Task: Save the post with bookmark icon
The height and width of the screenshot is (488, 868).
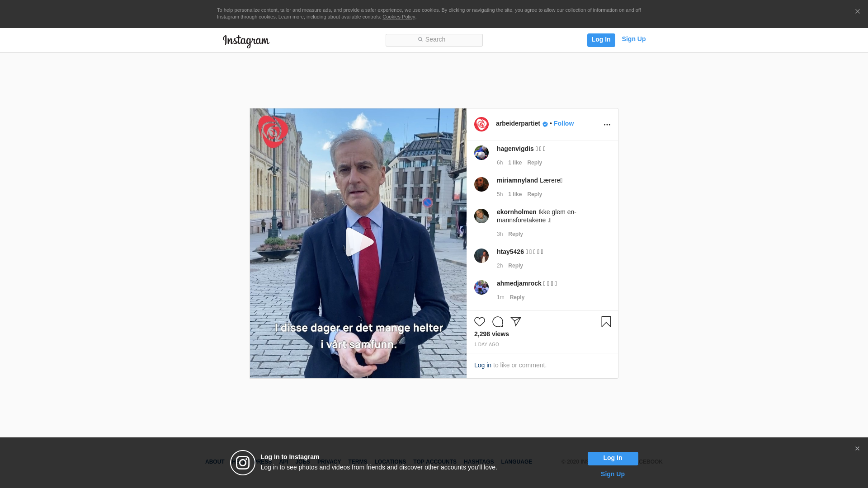Action: click(606, 322)
